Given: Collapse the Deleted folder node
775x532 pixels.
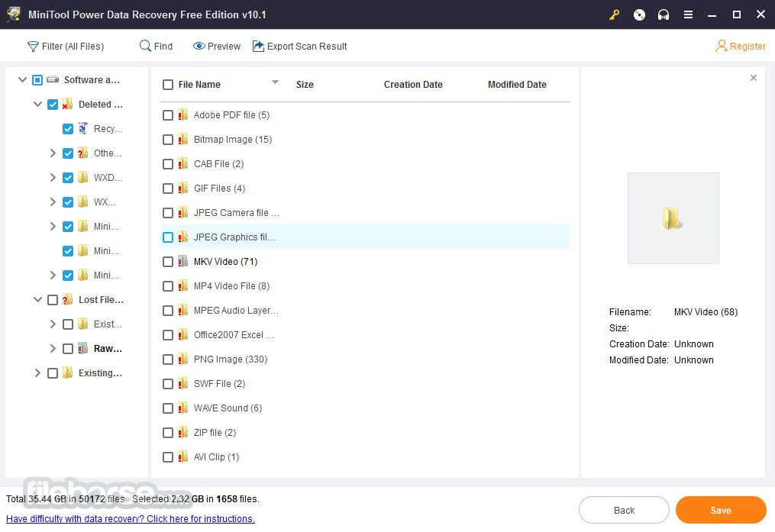Looking at the screenshot, I should [37, 105].
